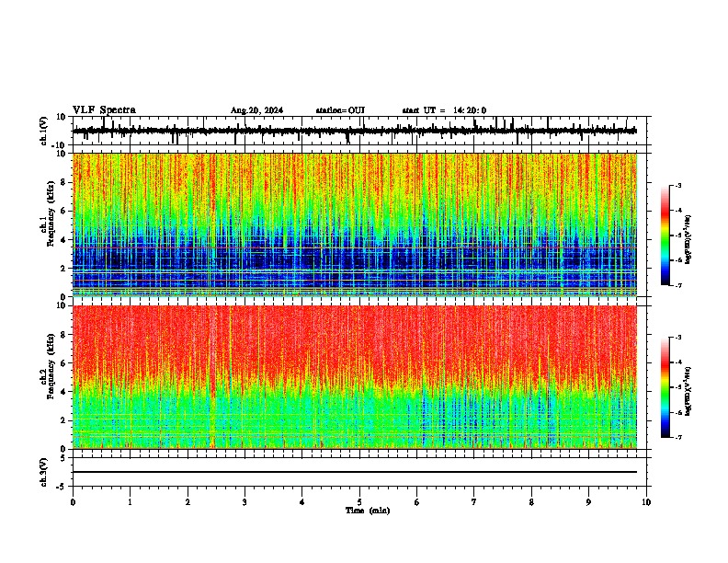Click the ch.1 spectrogram color scale bar
This screenshot has width=728, height=563.
(x=665, y=236)
